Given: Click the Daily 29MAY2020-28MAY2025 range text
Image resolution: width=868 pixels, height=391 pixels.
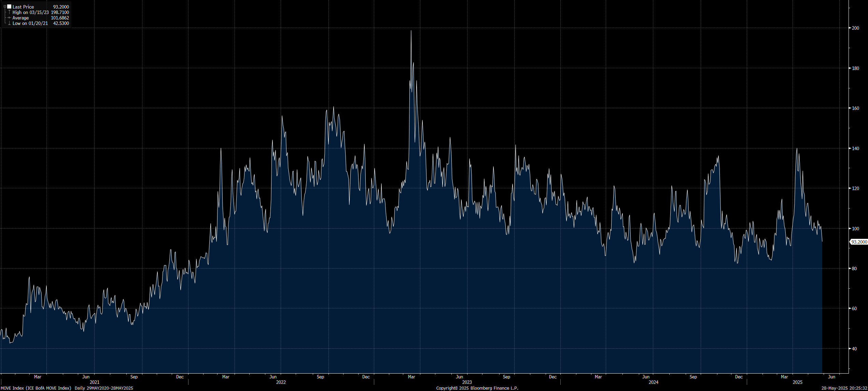Looking at the screenshot, I should pyautogui.click(x=104, y=388).
